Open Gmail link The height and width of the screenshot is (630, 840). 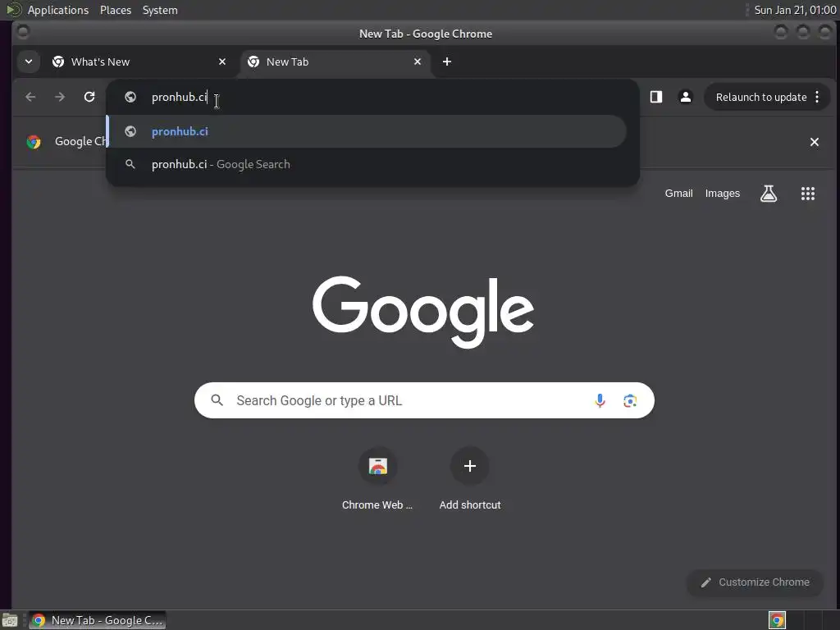point(678,194)
